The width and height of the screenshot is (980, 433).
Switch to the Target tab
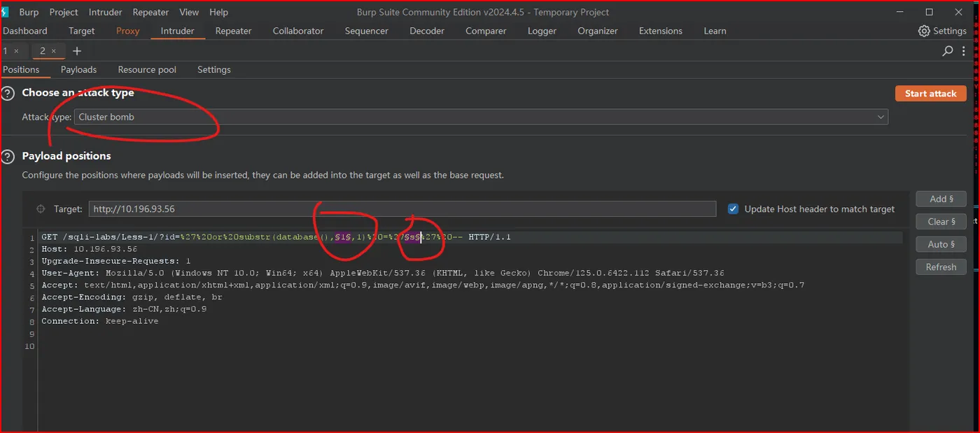[x=82, y=31]
